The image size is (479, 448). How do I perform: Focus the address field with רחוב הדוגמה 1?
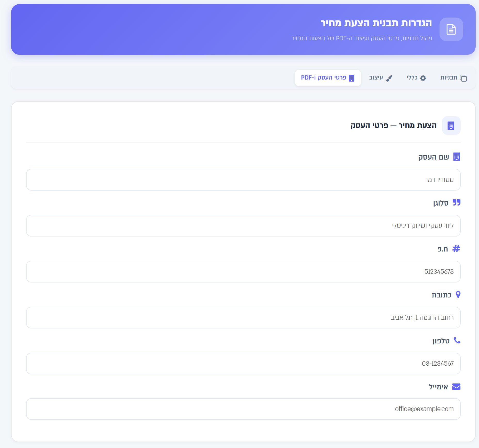coord(243,318)
